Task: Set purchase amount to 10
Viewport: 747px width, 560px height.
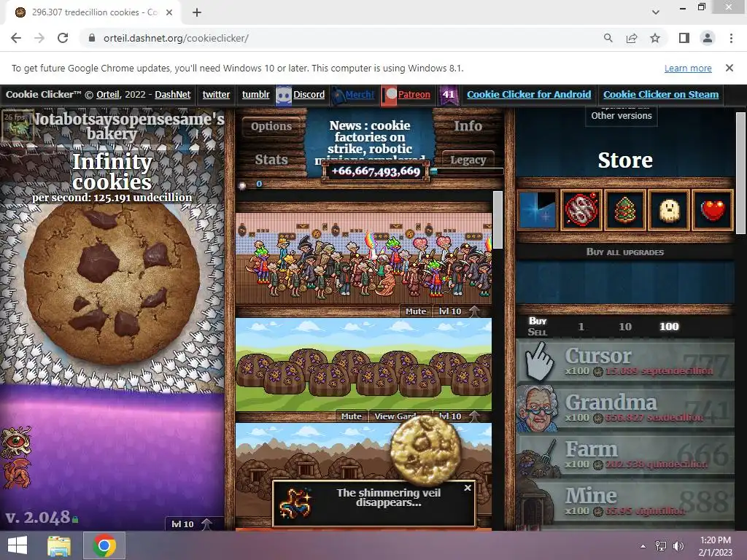Action: [x=625, y=327]
